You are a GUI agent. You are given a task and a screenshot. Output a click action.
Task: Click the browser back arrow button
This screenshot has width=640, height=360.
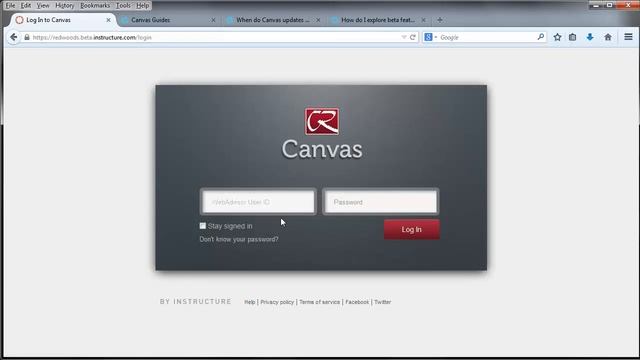click(13, 37)
